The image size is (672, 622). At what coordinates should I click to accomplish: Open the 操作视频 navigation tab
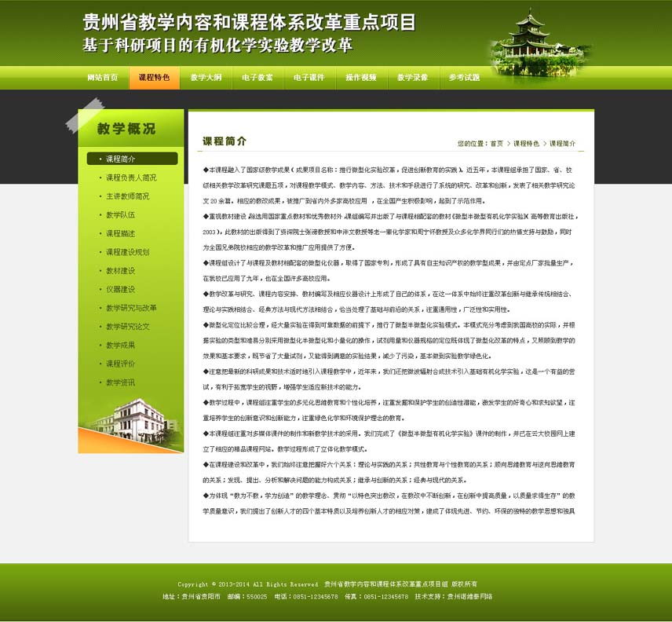coord(361,78)
